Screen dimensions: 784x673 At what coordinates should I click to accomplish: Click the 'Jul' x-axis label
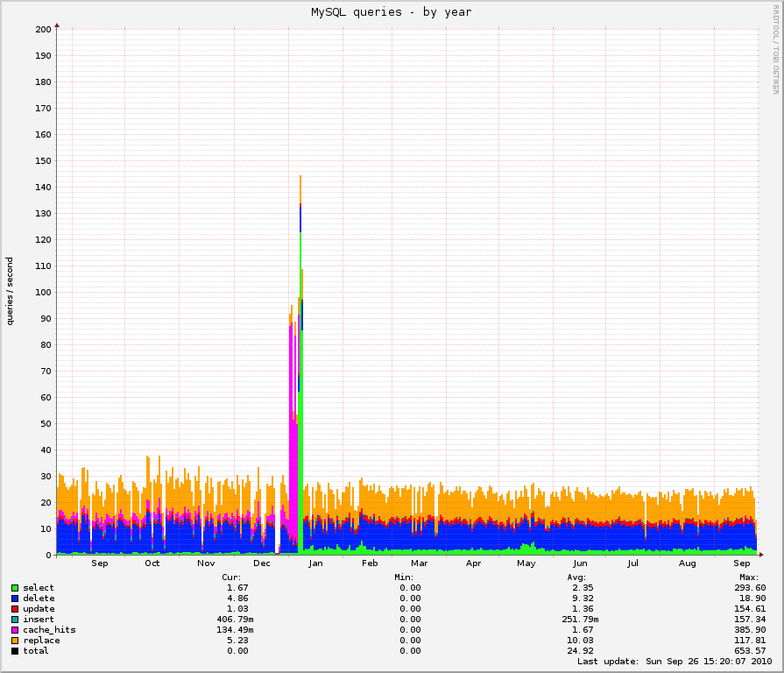click(x=632, y=563)
